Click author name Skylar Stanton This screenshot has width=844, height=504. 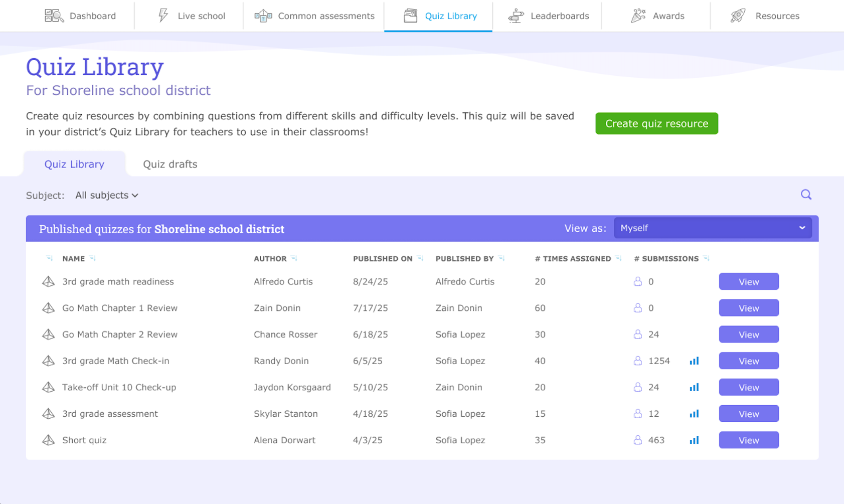(286, 414)
